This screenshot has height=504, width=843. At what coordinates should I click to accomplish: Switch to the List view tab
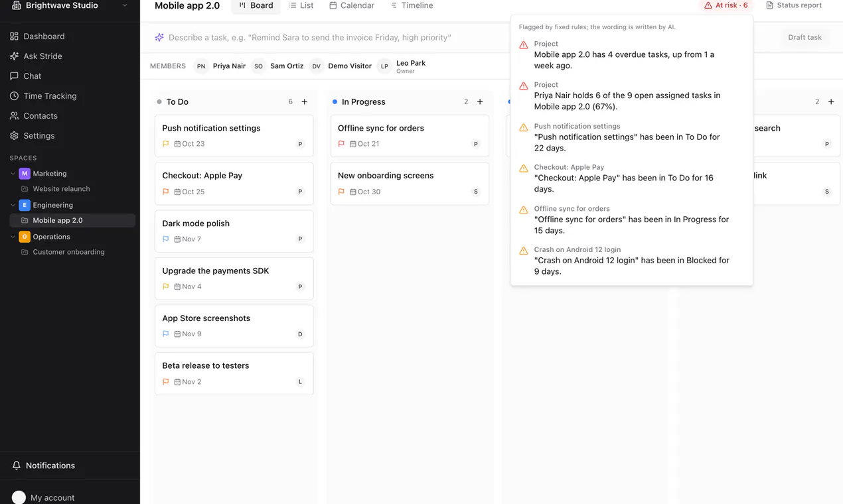[x=301, y=6]
